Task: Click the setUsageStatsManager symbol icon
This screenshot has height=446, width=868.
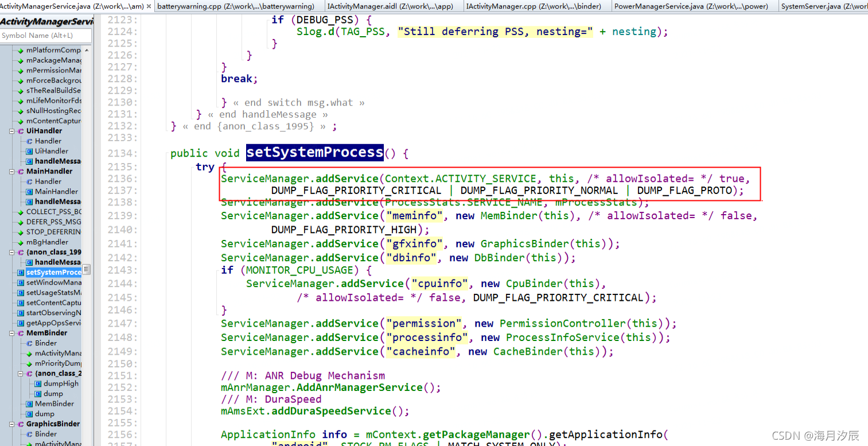Action: point(21,292)
